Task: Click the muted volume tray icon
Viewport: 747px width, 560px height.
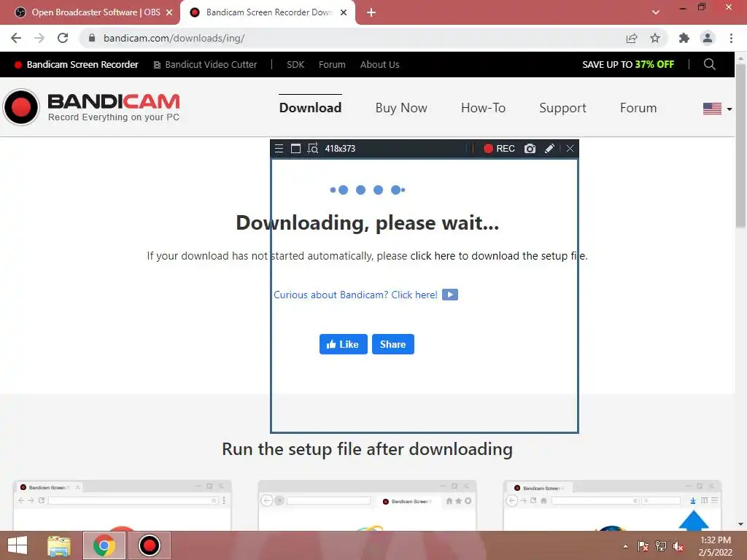Action: pos(678,546)
